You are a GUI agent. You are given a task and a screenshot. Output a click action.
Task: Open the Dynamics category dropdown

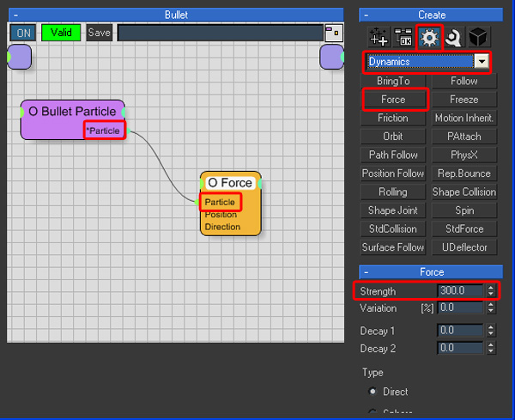pos(427,62)
